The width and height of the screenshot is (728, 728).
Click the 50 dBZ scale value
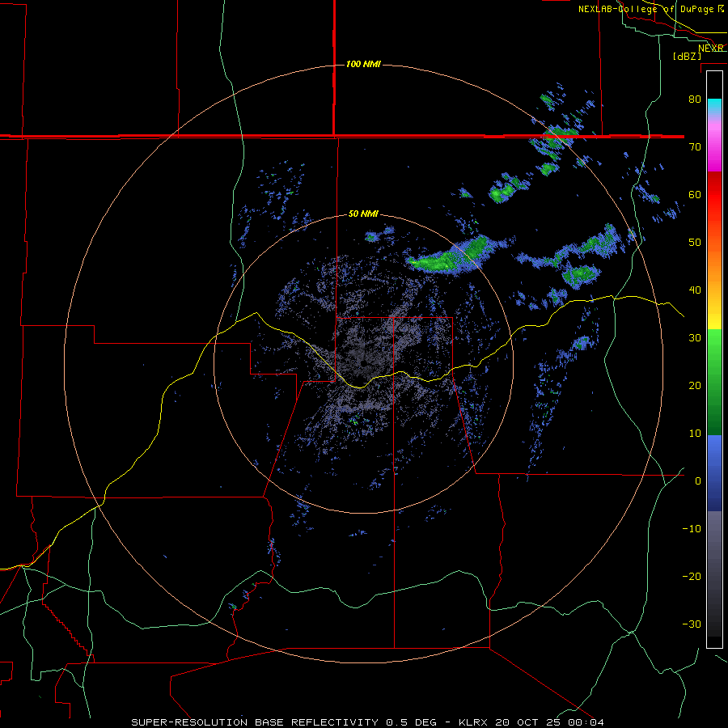[694, 243]
